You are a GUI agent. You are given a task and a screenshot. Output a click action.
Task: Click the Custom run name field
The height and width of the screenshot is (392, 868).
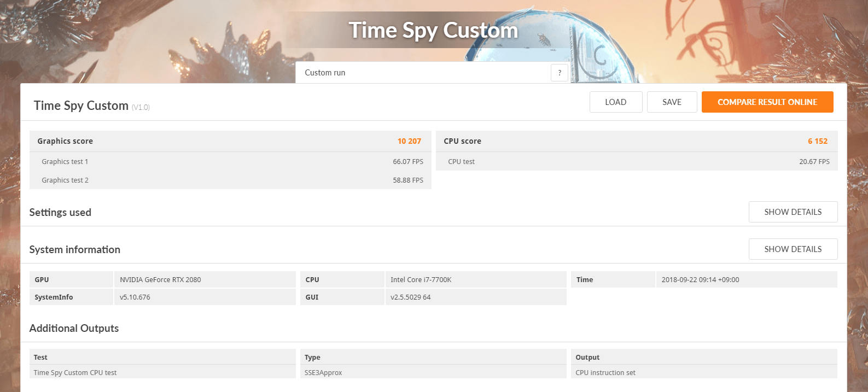pyautogui.click(x=423, y=73)
